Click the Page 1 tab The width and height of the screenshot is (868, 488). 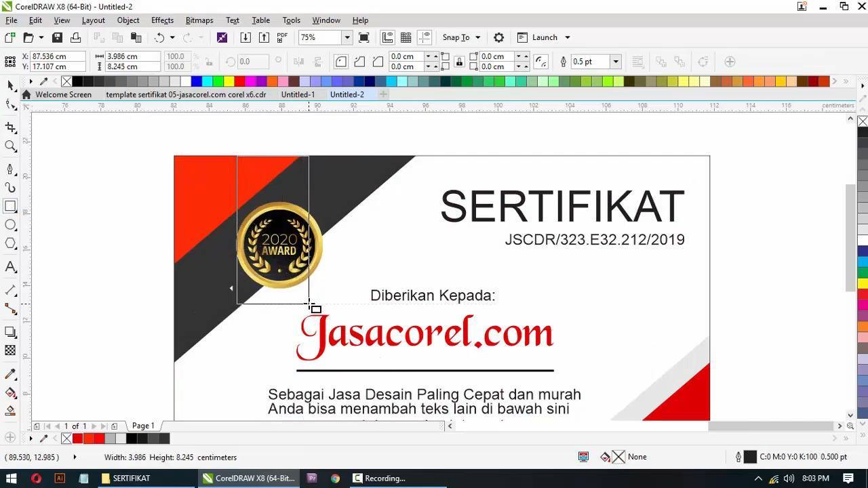(143, 426)
